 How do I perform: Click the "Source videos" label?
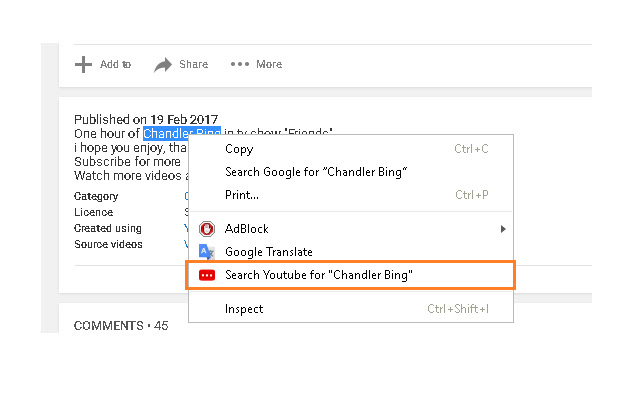click(x=108, y=244)
